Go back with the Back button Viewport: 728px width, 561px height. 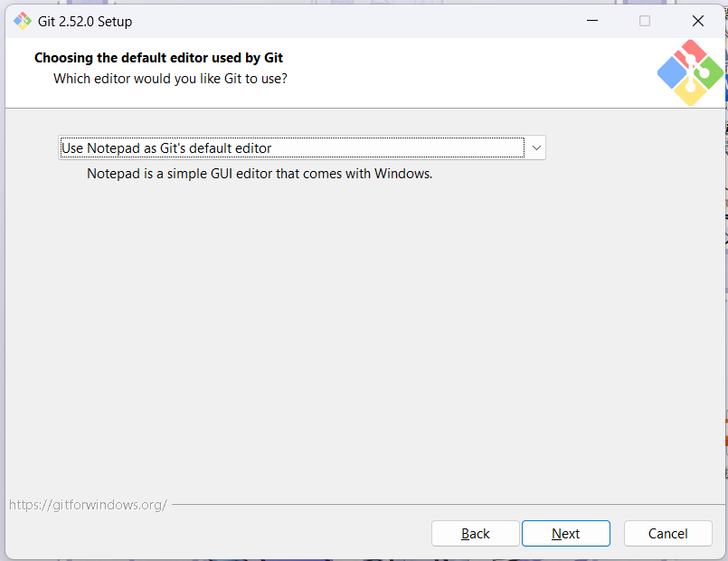[475, 533]
